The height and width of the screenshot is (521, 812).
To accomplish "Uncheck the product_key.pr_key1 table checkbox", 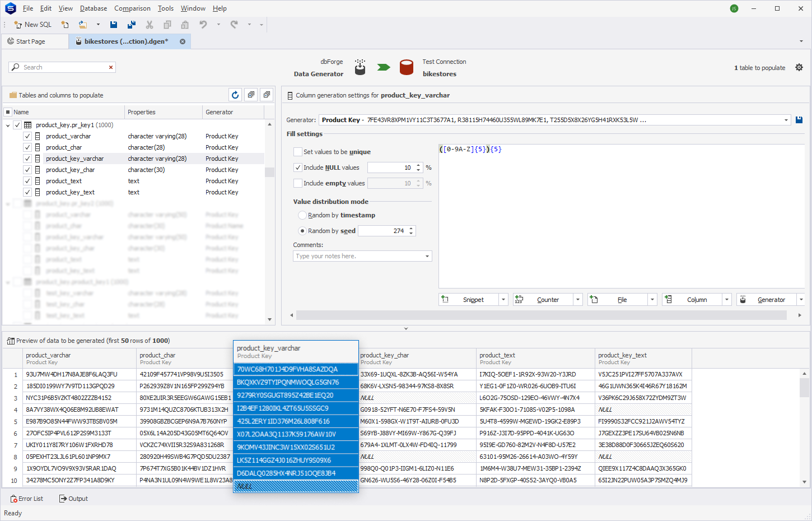I will click(x=17, y=125).
